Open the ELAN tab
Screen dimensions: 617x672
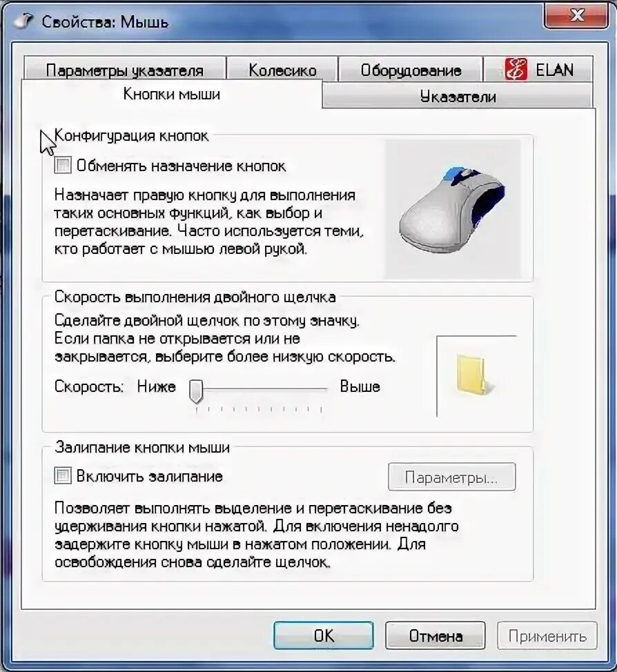[538, 70]
